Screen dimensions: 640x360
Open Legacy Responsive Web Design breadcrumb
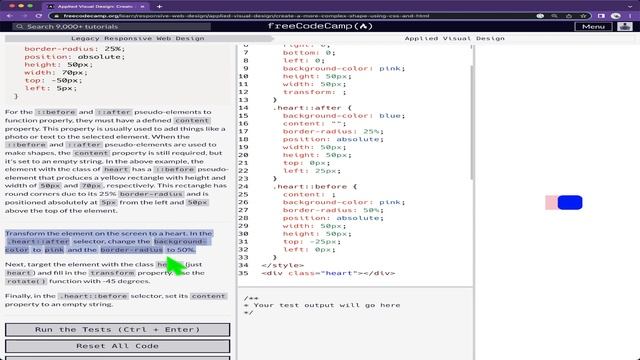pyautogui.click(x=138, y=38)
